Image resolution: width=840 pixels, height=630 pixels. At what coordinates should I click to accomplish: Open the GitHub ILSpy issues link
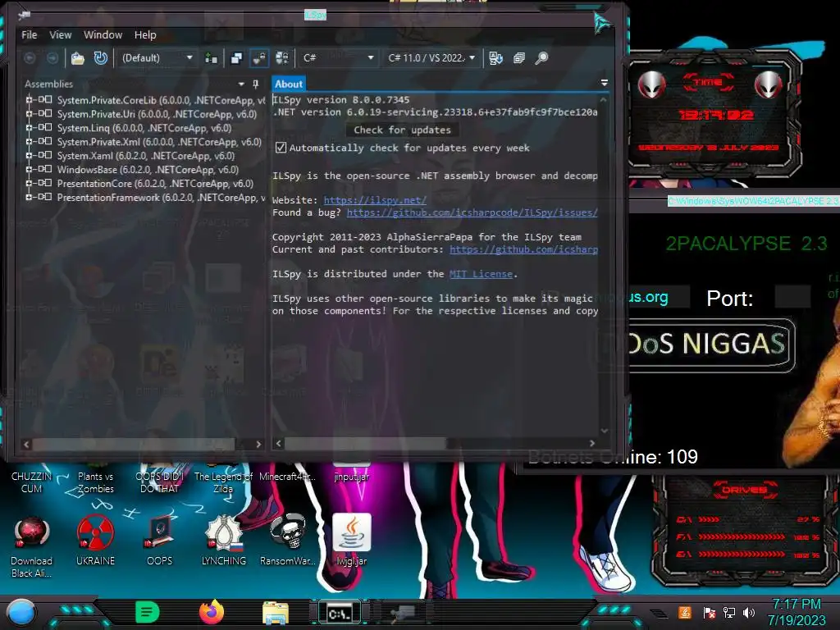[472, 212]
